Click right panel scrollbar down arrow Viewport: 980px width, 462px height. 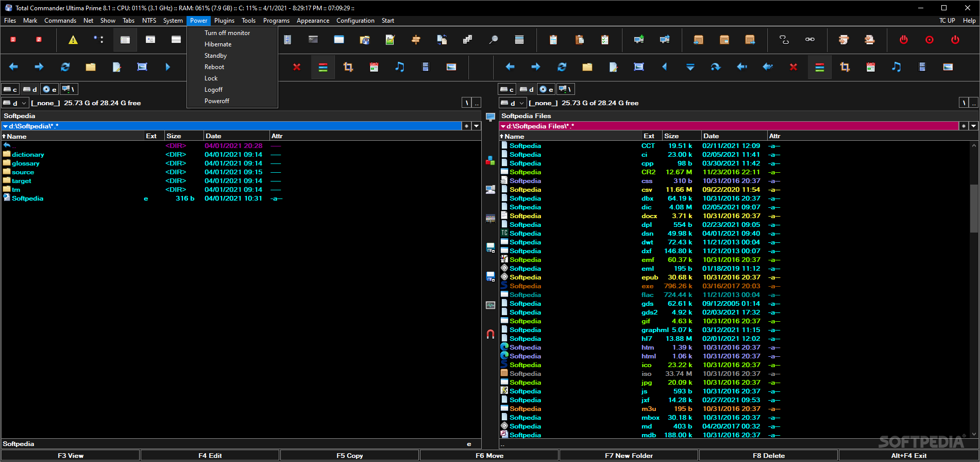point(974,434)
